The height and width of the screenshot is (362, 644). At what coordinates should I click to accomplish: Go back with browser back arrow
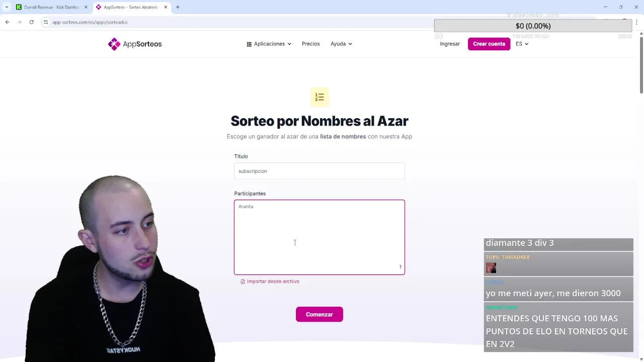[7, 22]
